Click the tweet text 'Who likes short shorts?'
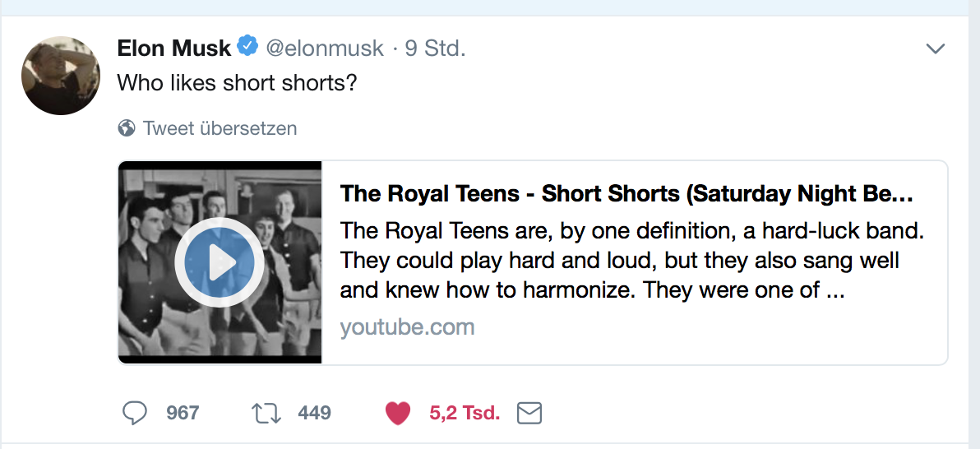 (x=237, y=83)
